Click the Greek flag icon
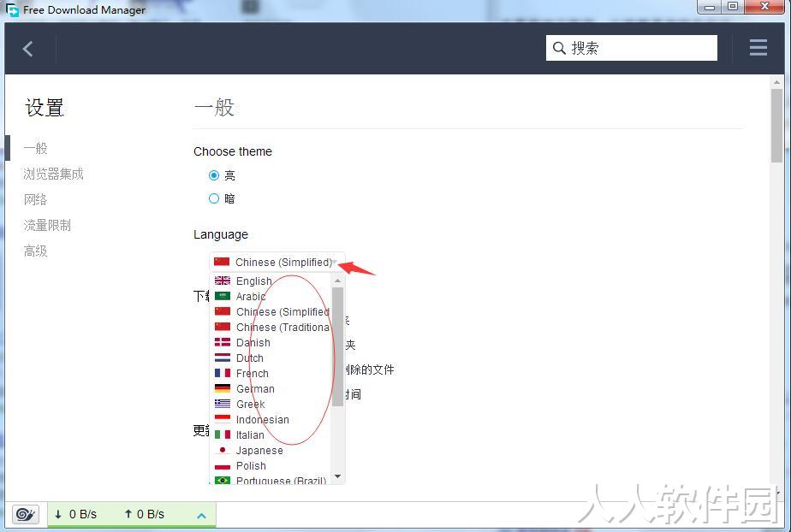This screenshot has width=791, height=532. [223, 404]
